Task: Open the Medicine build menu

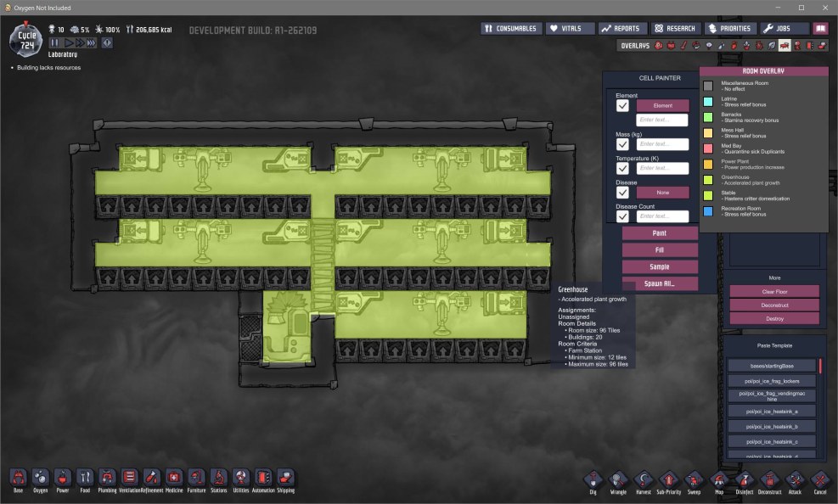Action: (173, 478)
